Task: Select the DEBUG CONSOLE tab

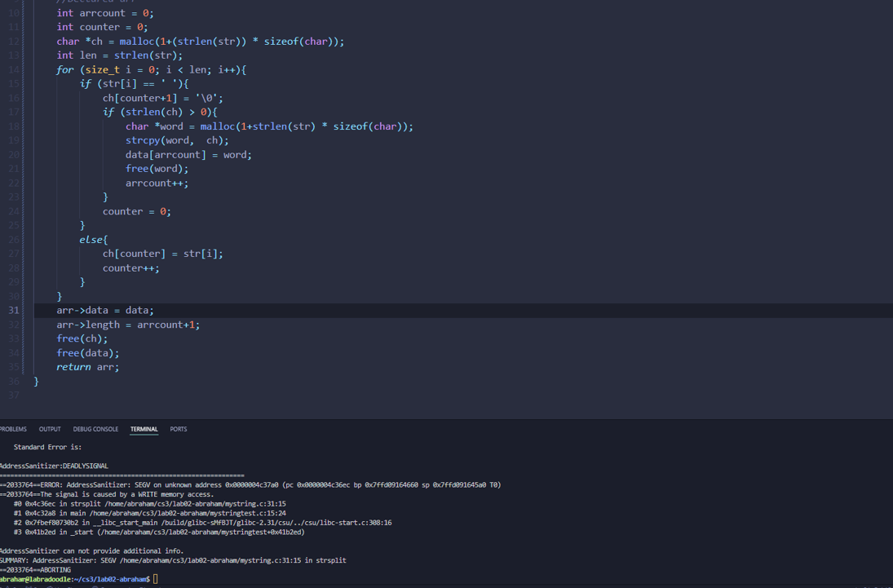Action: click(x=95, y=429)
